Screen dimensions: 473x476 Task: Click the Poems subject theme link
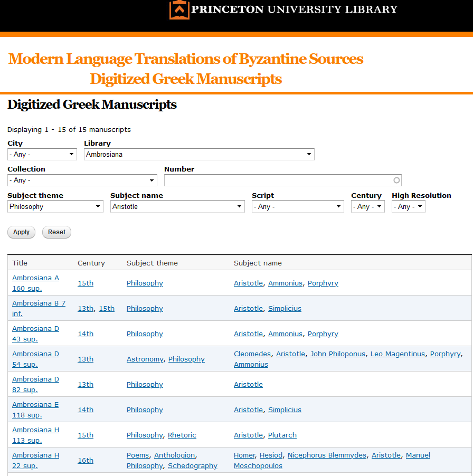pos(138,455)
